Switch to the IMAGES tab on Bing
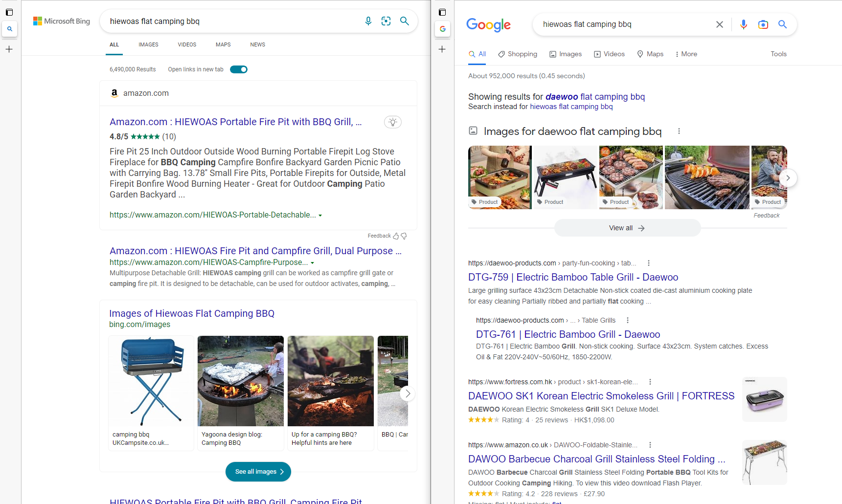 148,44
